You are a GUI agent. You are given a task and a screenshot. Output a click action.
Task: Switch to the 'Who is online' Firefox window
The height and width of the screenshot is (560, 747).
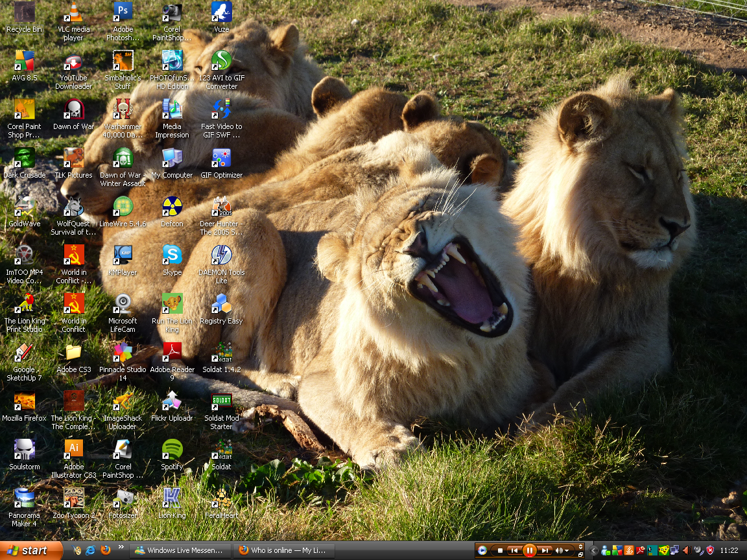tap(284, 550)
